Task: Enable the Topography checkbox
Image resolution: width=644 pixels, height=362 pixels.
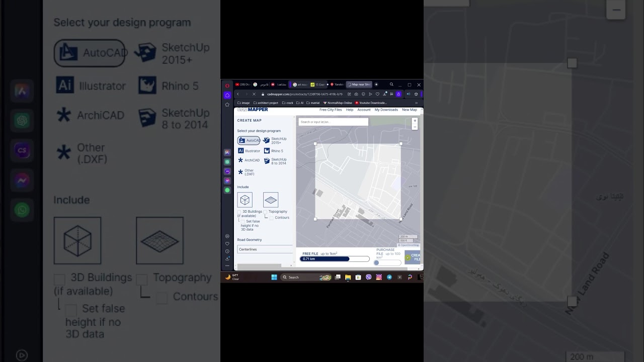Action: tap(266, 212)
